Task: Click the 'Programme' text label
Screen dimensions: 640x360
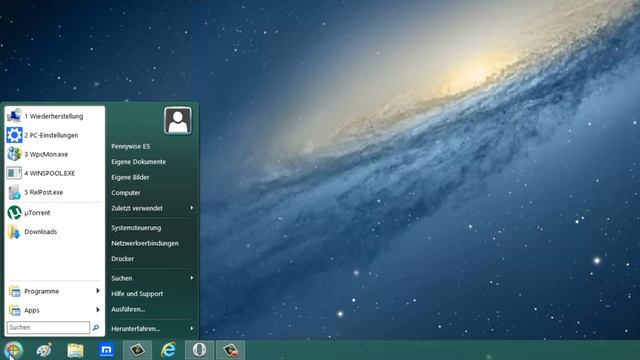Action: (x=42, y=291)
